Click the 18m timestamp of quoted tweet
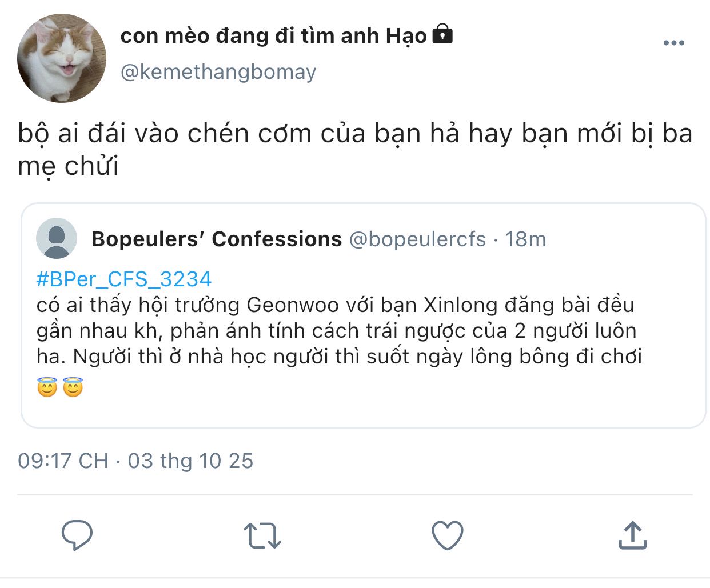The height and width of the screenshot is (588, 710). click(x=525, y=239)
